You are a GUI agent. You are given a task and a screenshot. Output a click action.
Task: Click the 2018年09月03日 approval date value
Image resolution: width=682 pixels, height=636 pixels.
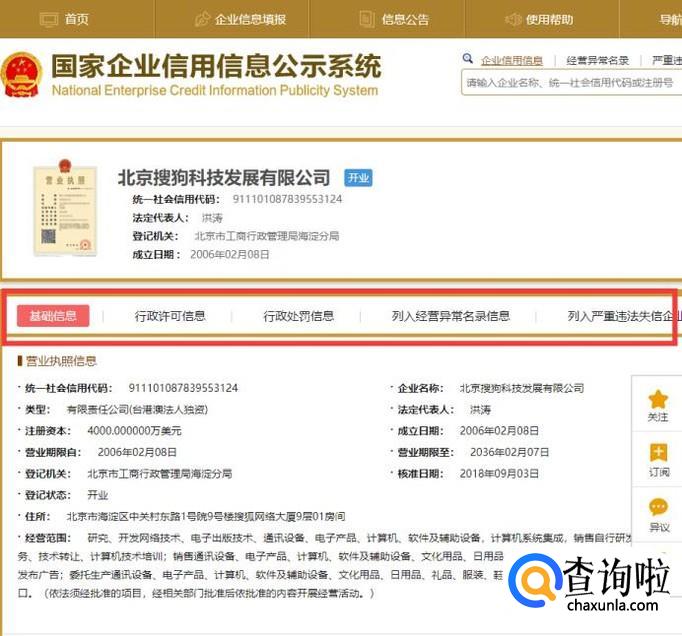[x=499, y=473]
